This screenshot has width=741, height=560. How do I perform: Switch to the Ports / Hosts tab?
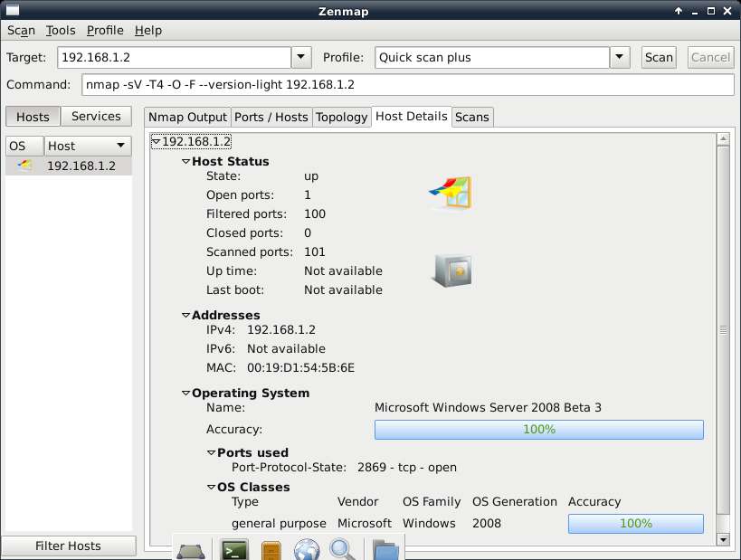(x=271, y=118)
